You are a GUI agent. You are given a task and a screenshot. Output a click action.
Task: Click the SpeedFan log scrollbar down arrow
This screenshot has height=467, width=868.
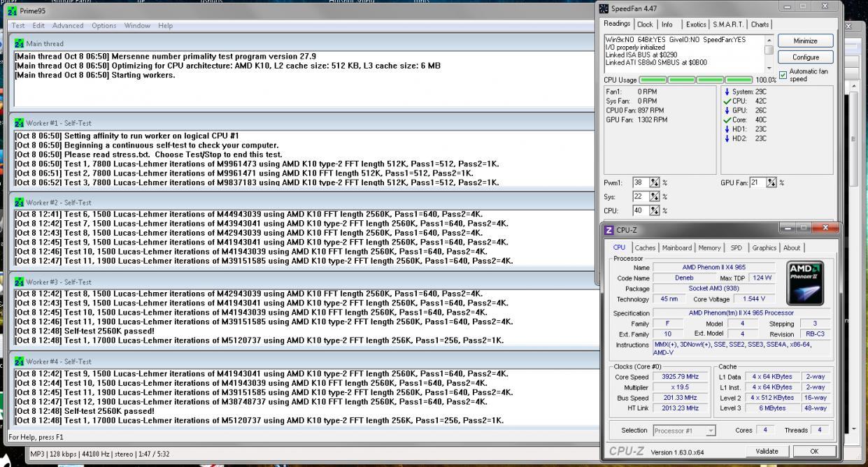tap(769, 69)
